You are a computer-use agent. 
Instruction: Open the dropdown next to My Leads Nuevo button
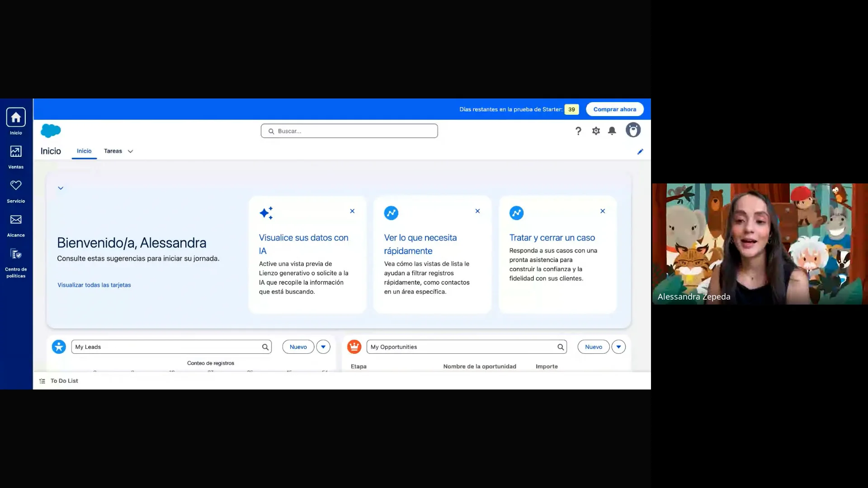pyautogui.click(x=323, y=347)
